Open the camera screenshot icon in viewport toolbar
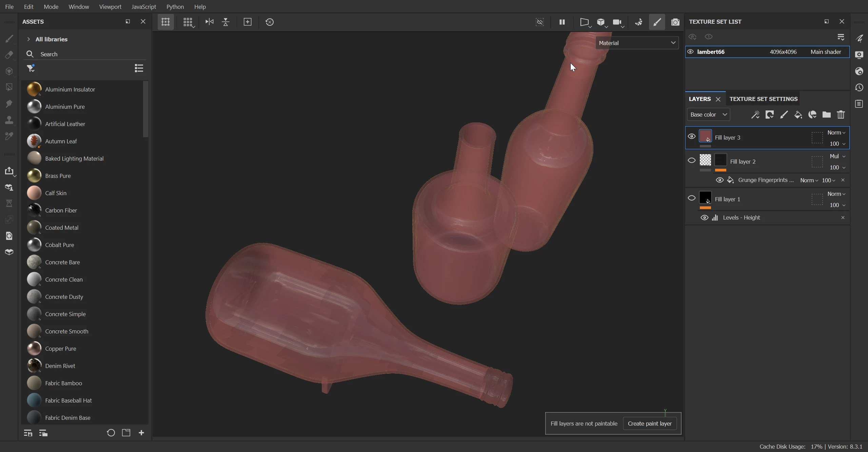The image size is (868, 452). point(675,22)
